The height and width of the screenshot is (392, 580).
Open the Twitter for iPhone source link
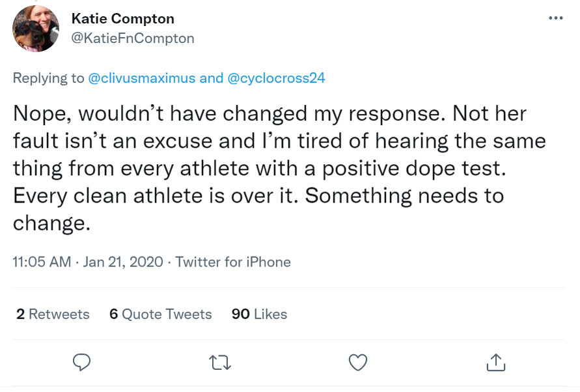(x=233, y=262)
